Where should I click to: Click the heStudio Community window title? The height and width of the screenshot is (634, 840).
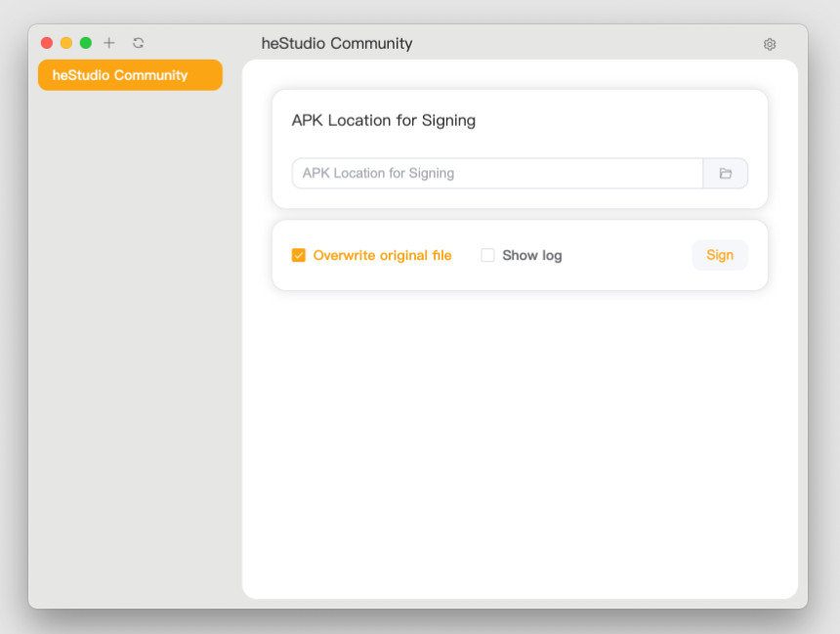[x=337, y=43]
